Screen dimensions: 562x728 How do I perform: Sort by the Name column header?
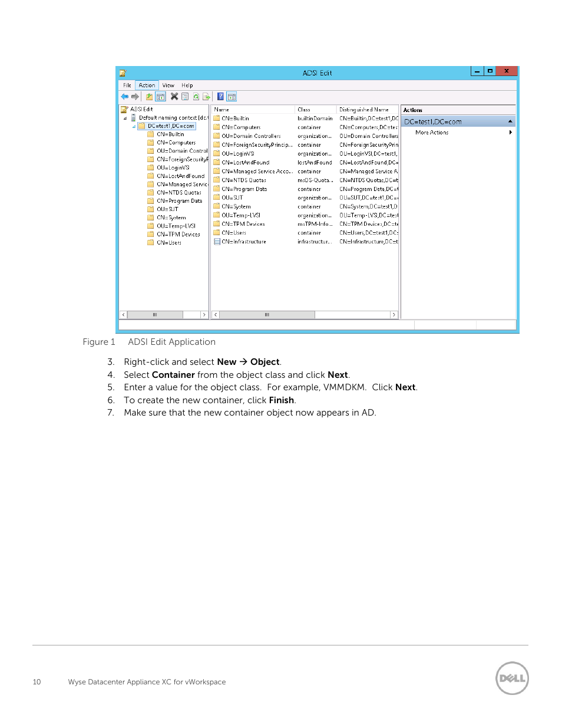(253, 110)
